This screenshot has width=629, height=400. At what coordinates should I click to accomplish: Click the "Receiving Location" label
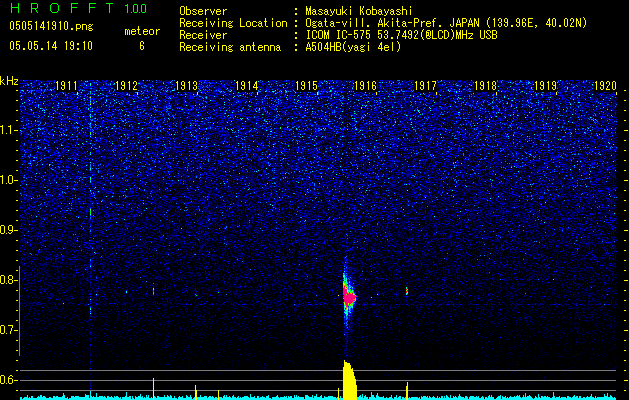tap(233, 23)
